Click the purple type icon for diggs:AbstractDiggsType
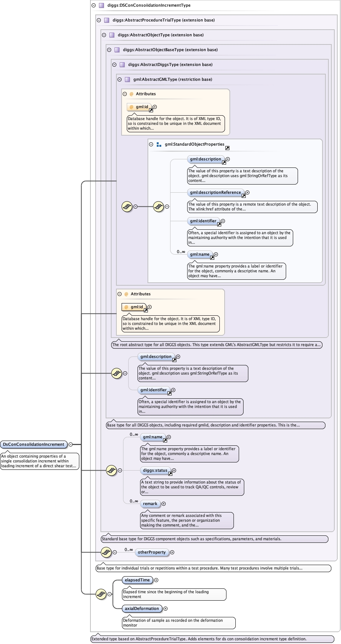The width and height of the screenshot is (341, 644). pyautogui.click(x=122, y=64)
